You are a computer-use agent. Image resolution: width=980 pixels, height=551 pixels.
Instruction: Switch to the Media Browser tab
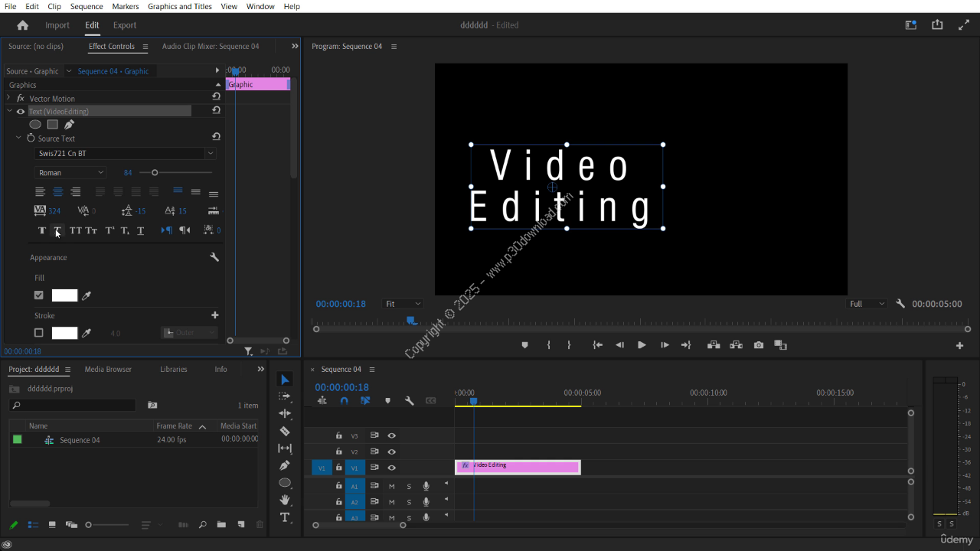(x=108, y=370)
